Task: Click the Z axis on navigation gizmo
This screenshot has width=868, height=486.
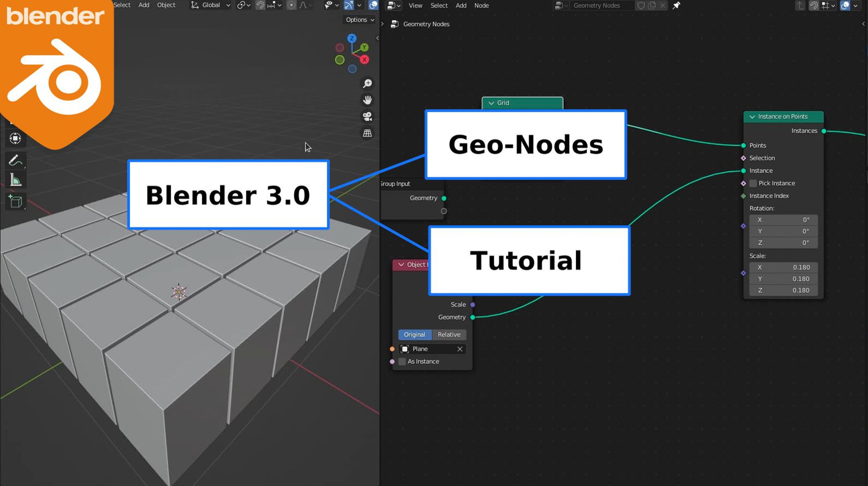Action: pyautogui.click(x=352, y=38)
